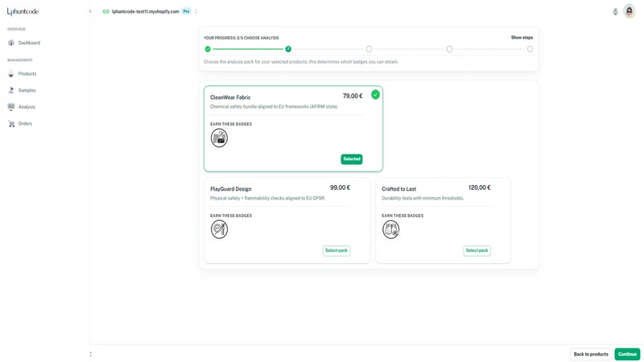Image resolution: width=644 pixels, height=362 pixels.
Task: Click the Products sidebar icon
Action: (11, 74)
